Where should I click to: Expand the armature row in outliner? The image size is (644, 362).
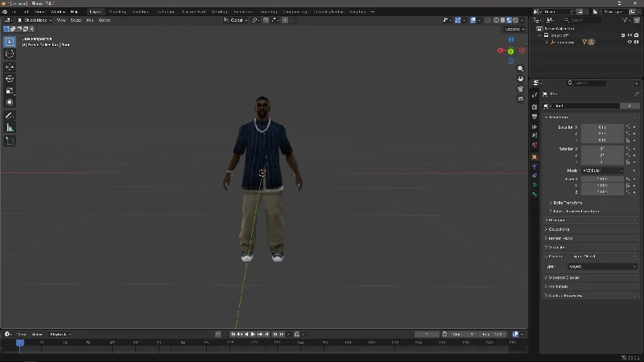(547, 42)
